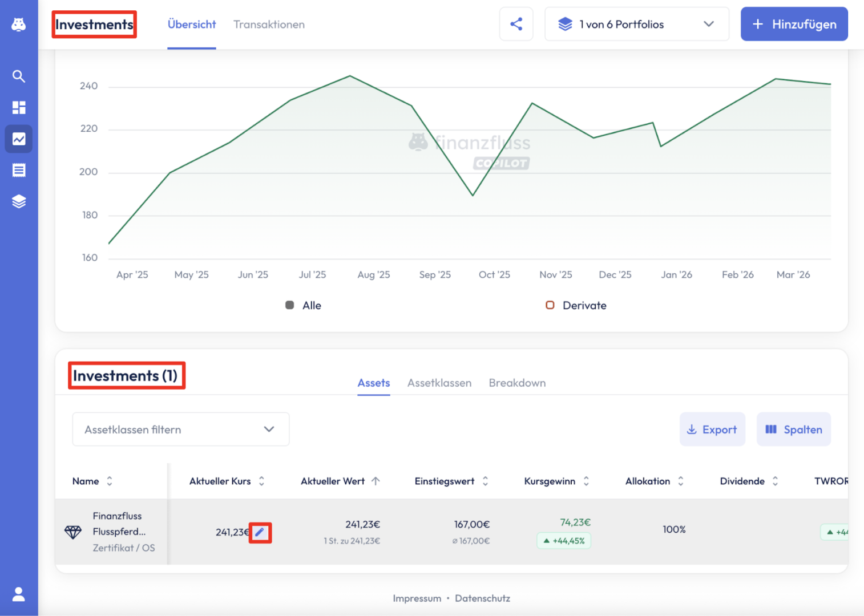
Task: Select the Breakdown tab
Action: coord(517,383)
